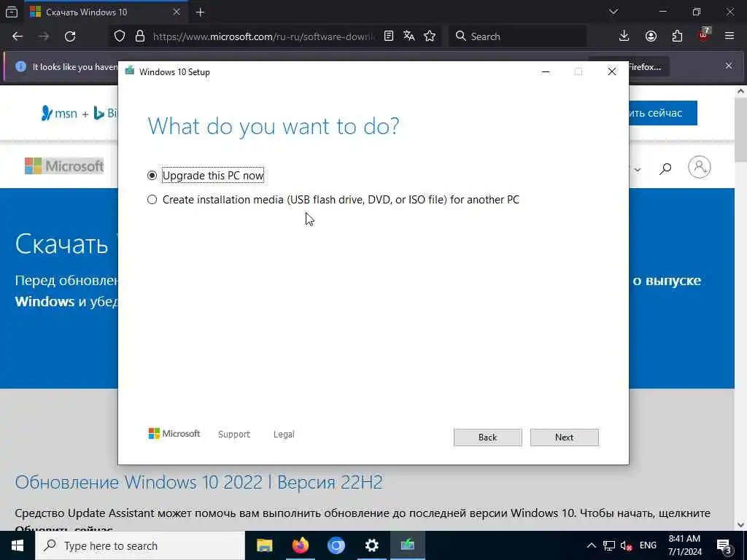Click the Firefox Search field

(517, 36)
